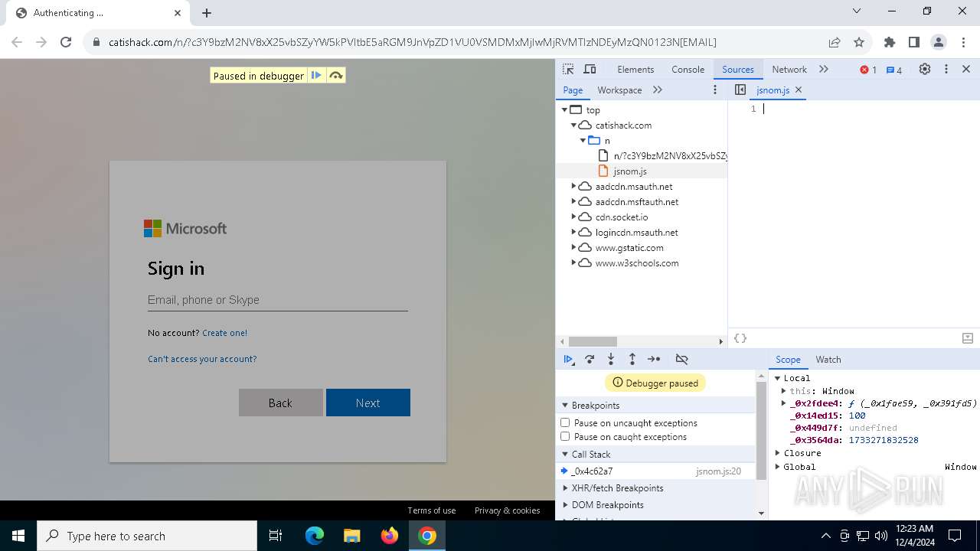980x551 pixels.
Task: Switch to the Console tab
Action: (x=688, y=69)
